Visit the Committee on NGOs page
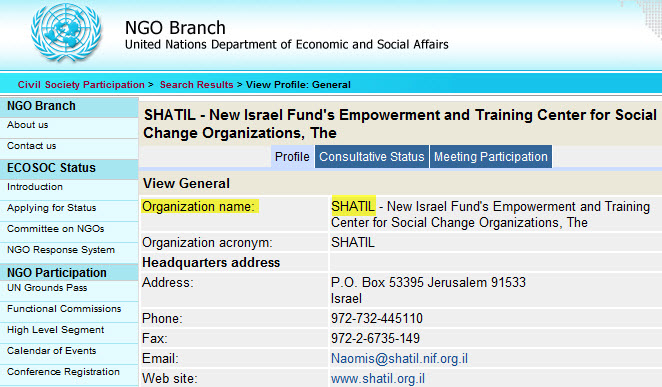The width and height of the screenshot is (662, 387). pos(56,229)
